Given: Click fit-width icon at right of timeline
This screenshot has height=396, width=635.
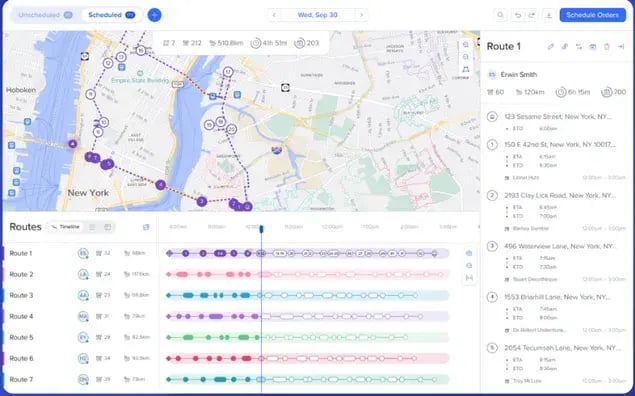Looking at the screenshot, I should click(469, 278).
